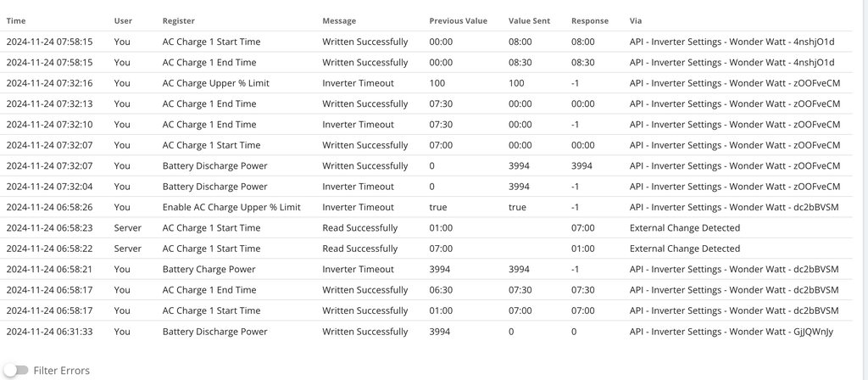Sort by the Time column header

click(x=16, y=20)
